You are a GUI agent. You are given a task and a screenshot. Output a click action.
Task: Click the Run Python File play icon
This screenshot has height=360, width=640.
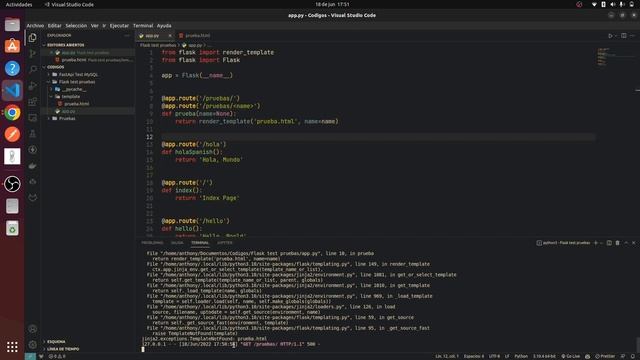click(610, 36)
